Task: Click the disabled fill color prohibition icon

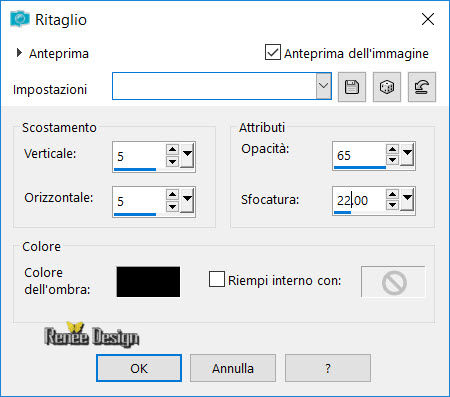Action: click(x=394, y=282)
